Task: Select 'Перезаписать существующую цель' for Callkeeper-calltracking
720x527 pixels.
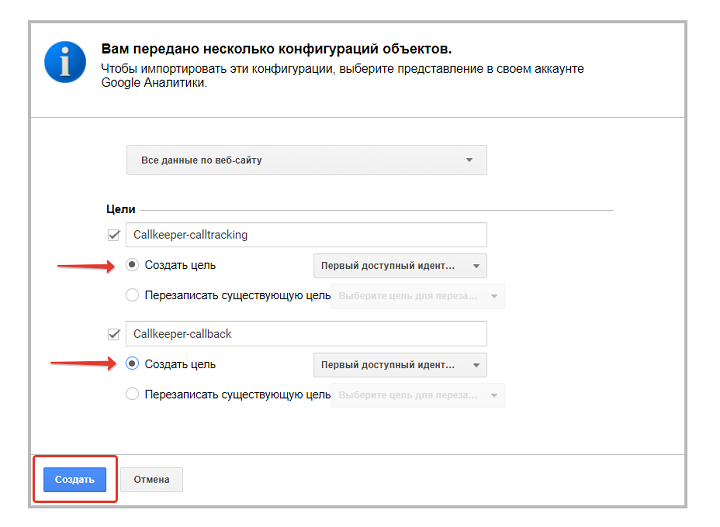Action: click(x=132, y=295)
